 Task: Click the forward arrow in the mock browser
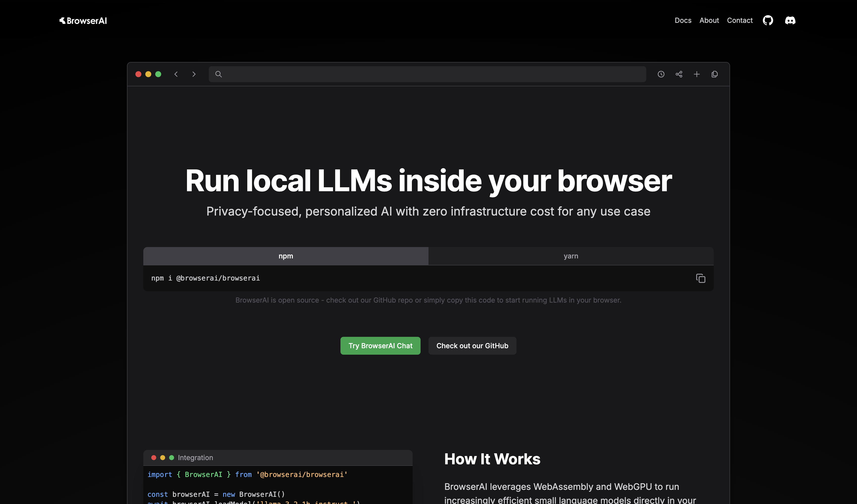(x=194, y=74)
